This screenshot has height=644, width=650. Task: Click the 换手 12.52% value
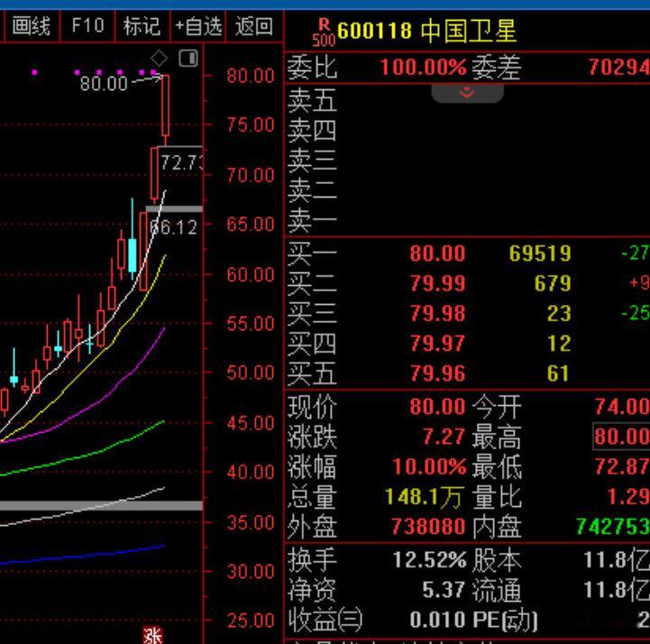(429, 560)
